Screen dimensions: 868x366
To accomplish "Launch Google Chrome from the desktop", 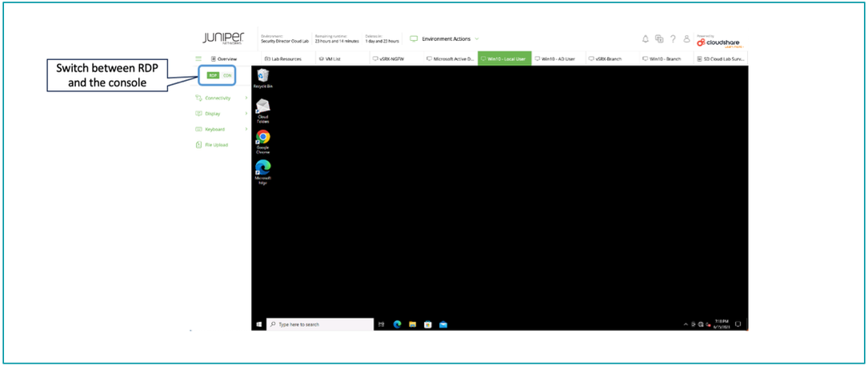I will [262, 139].
